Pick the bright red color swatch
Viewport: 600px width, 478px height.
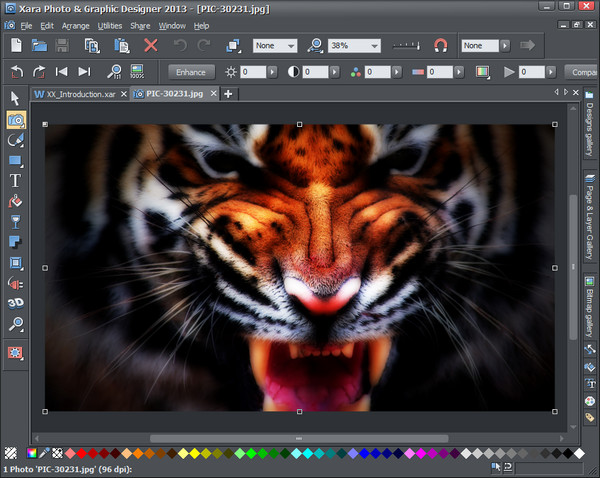tap(81, 454)
